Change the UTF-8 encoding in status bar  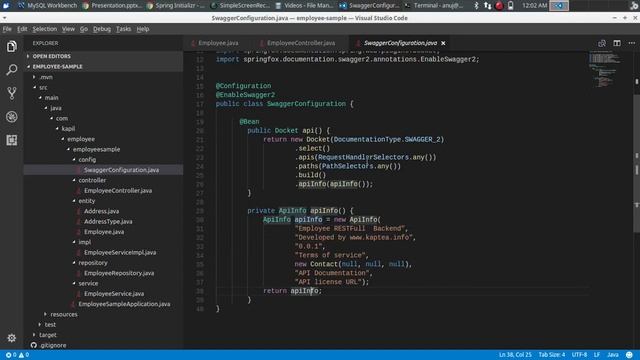coord(579,355)
